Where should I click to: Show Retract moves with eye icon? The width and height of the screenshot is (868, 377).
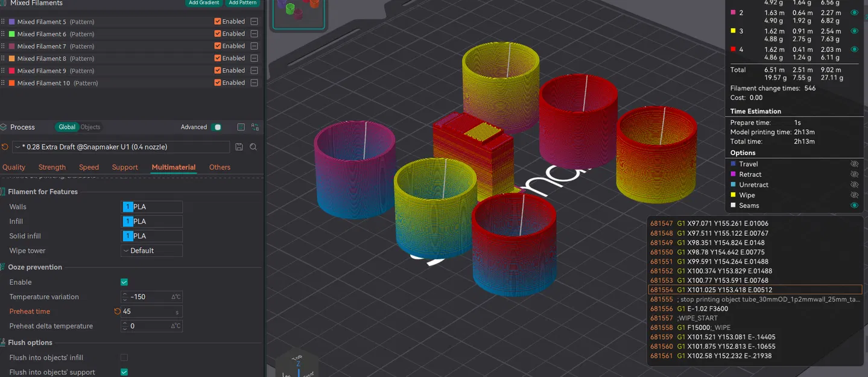(x=854, y=174)
